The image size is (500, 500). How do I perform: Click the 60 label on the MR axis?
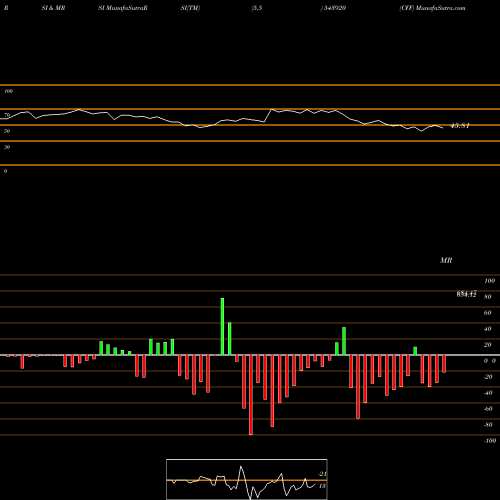click(488, 313)
